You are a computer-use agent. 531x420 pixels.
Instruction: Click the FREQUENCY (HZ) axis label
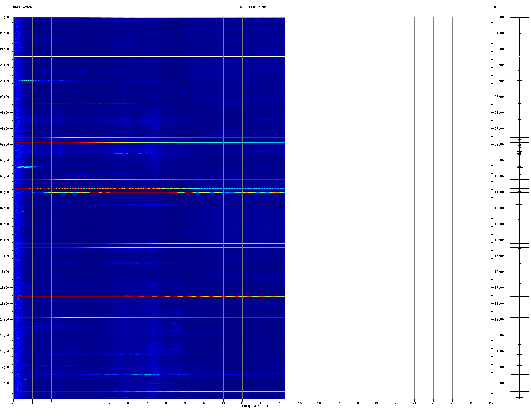pos(255,406)
